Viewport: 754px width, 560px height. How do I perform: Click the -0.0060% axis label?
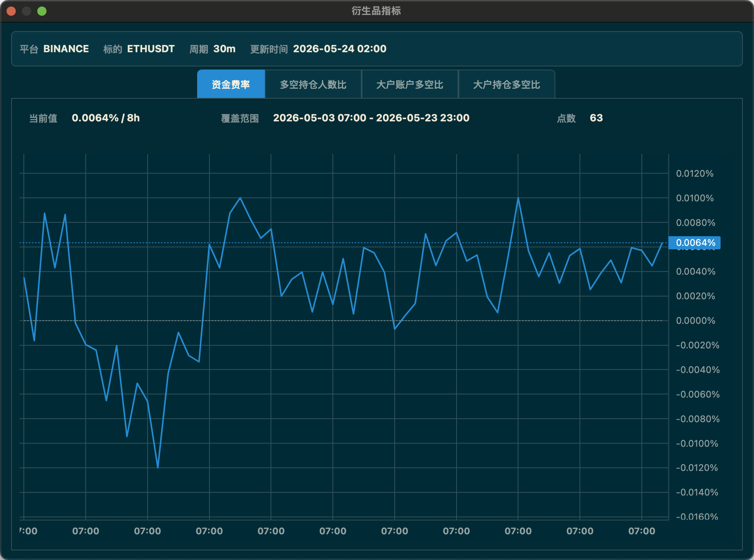point(698,394)
